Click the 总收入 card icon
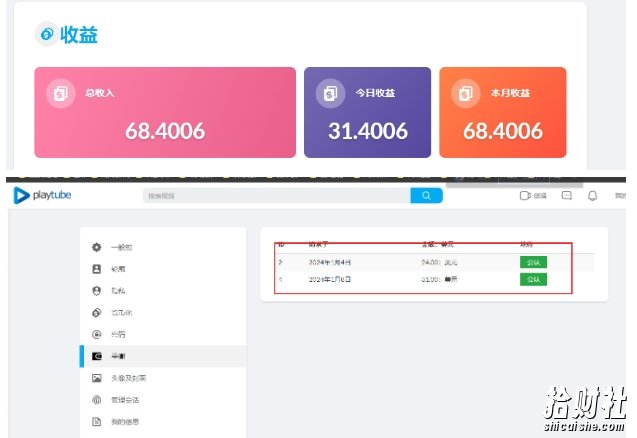The height and width of the screenshot is (438, 637). coord(61,93)
